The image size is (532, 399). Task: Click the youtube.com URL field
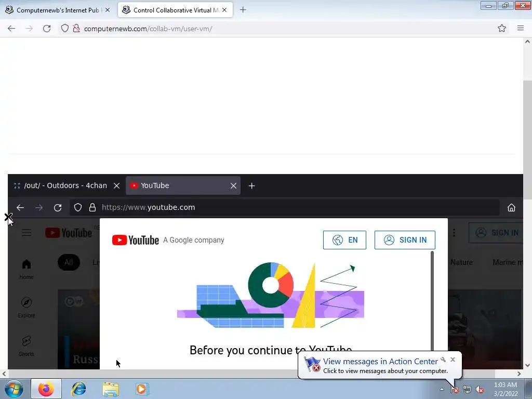coord(285,207)
